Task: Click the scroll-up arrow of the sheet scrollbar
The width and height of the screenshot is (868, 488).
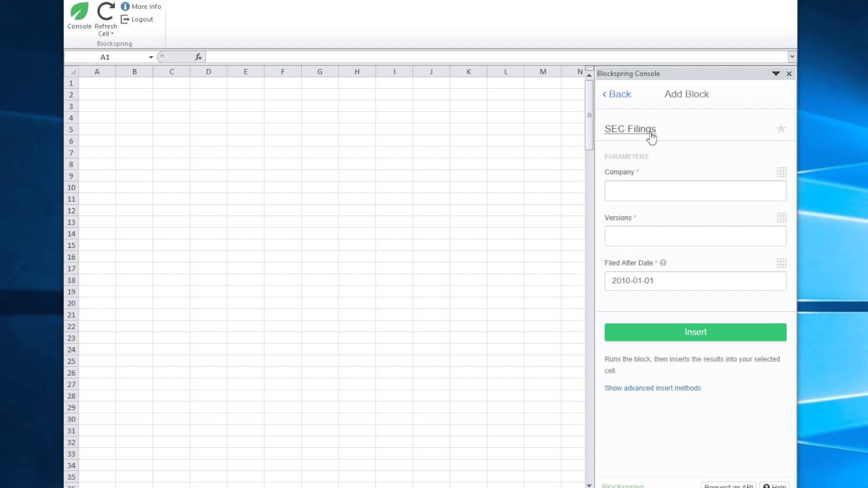Action: click(x=589, y=75)
